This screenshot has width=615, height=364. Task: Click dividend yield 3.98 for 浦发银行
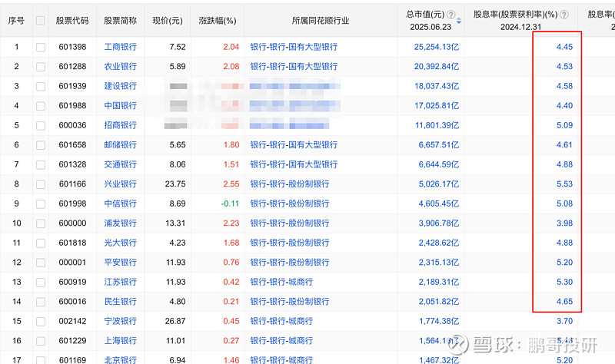[x=564, y=223]
